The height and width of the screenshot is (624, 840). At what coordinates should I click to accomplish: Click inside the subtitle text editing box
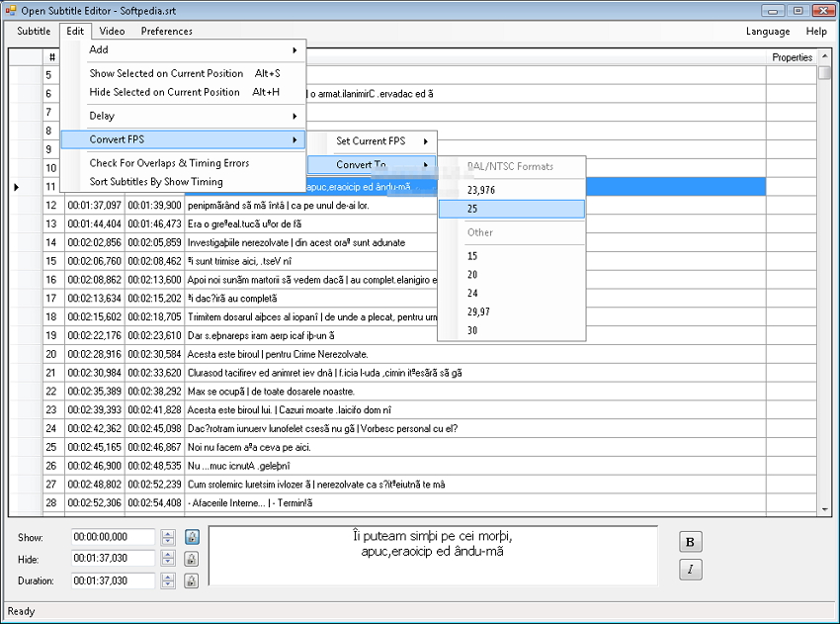433,556
